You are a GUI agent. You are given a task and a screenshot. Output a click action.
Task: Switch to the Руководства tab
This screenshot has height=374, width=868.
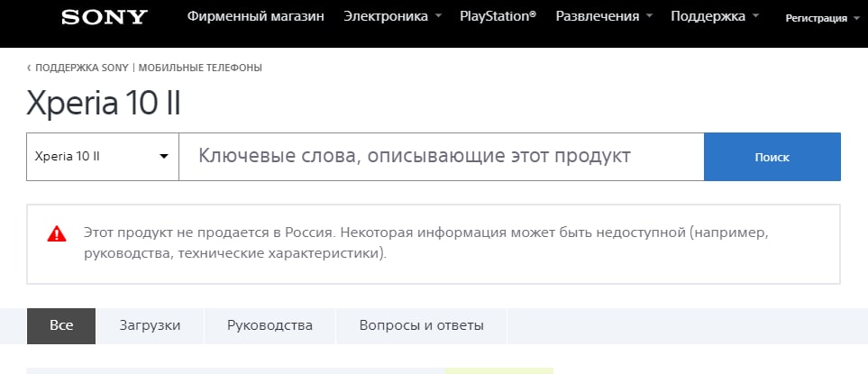pyautogui.click(x=270, y=326)
